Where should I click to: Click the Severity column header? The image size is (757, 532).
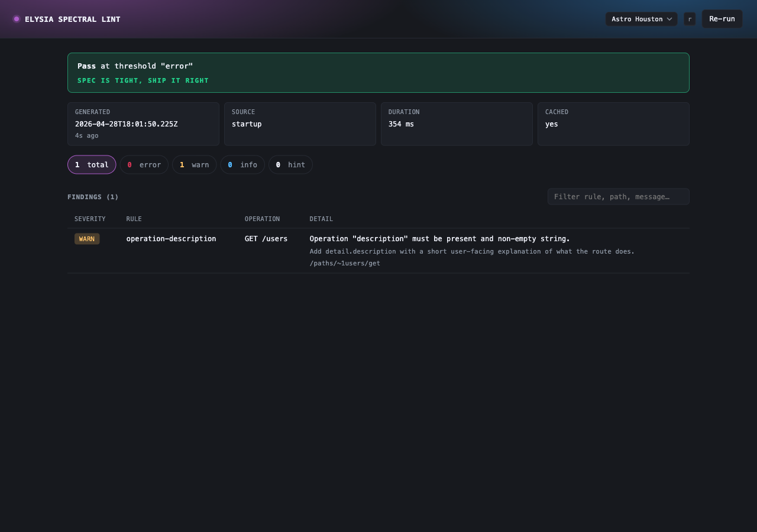(x=90, y=219)
